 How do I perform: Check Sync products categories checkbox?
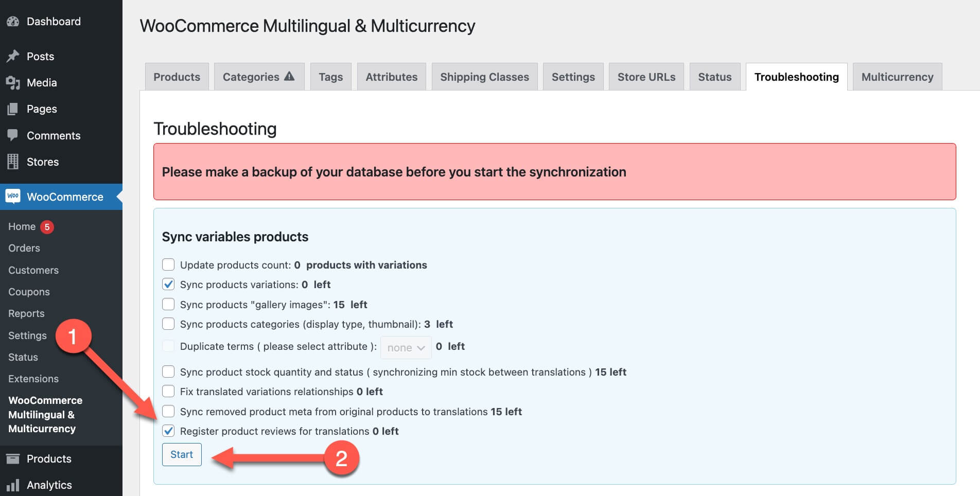[168, 324]
